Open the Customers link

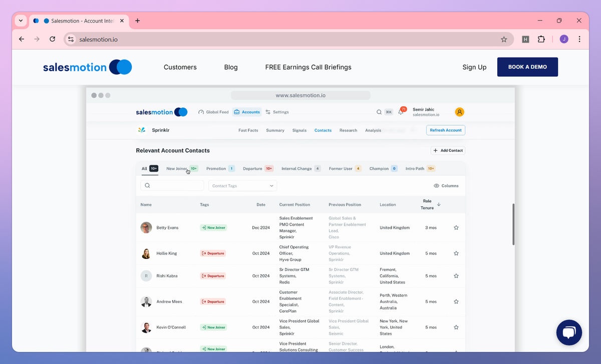coord(180,67)
